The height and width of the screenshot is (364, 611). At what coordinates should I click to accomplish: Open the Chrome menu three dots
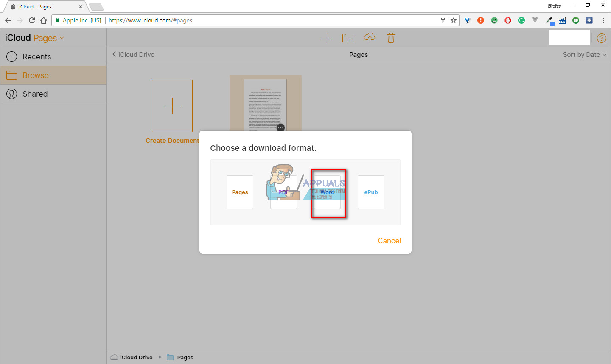point(603,20)
